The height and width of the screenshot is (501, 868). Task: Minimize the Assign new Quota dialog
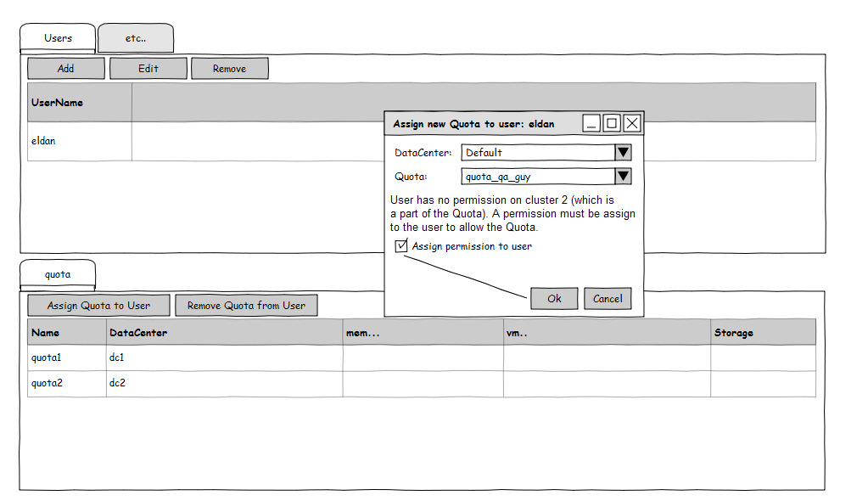(x=591, y=124)
